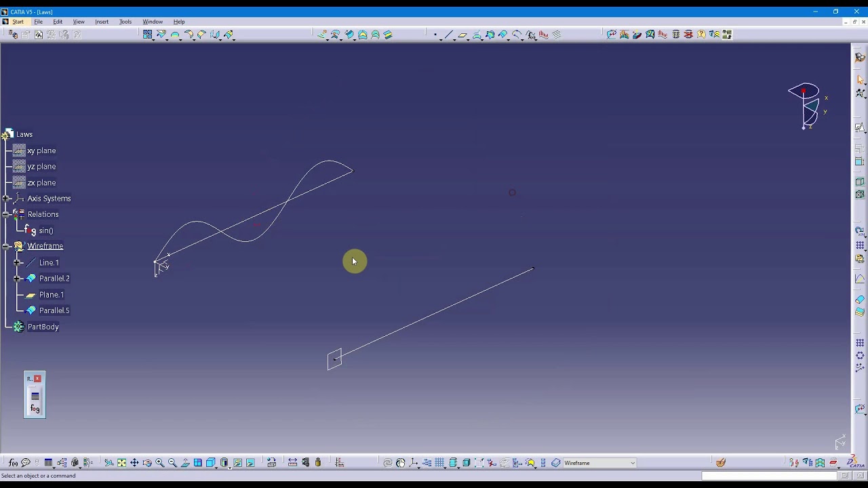
Task: Click the Normal View icon
Action: 185,463
